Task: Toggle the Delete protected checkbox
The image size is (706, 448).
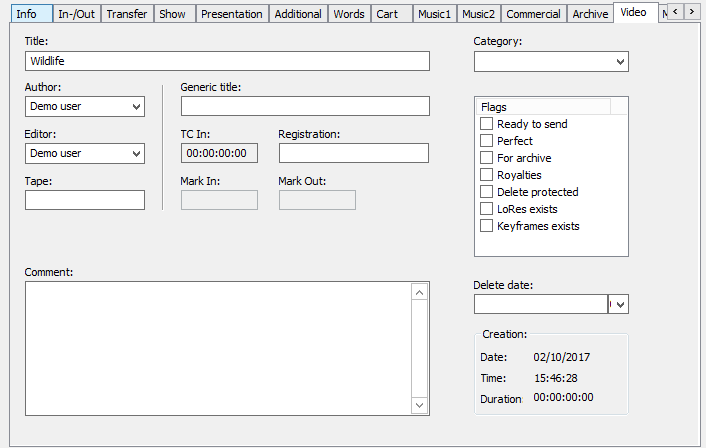Action: pyautogui.click(x=487, y=192)
